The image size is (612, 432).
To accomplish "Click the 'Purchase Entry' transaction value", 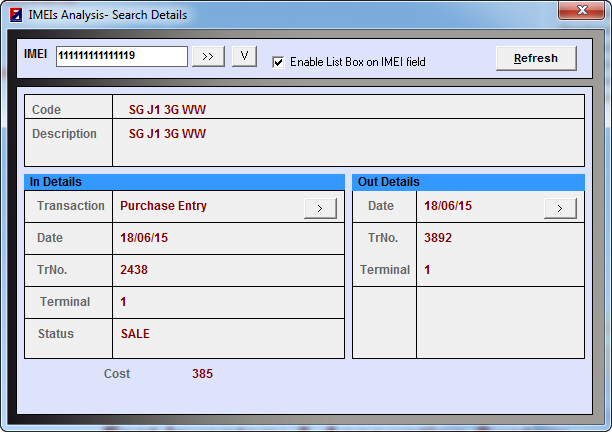I will click(x=163, y=206).
